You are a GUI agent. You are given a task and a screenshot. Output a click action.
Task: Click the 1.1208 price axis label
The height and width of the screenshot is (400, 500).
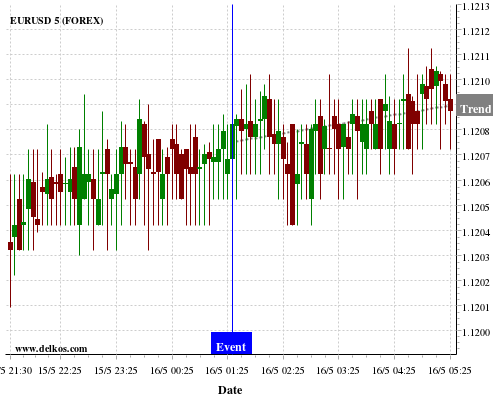pos(476,131)
